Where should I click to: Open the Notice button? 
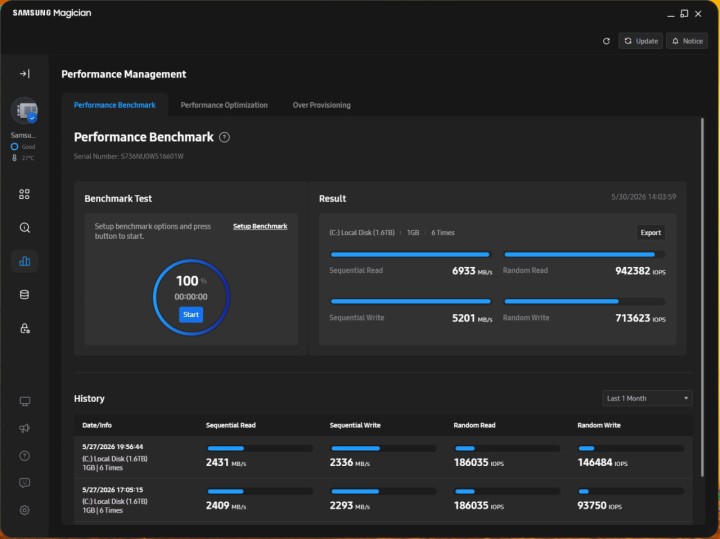coord(687,41)
